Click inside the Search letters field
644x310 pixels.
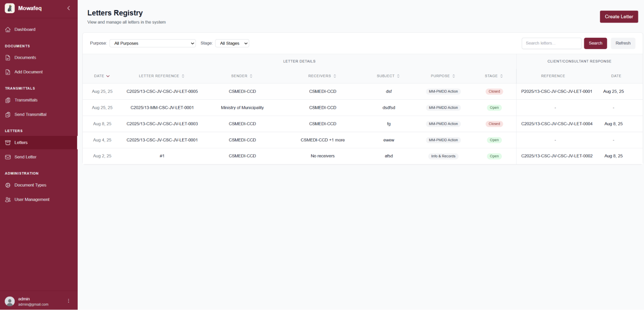(551, 43)
